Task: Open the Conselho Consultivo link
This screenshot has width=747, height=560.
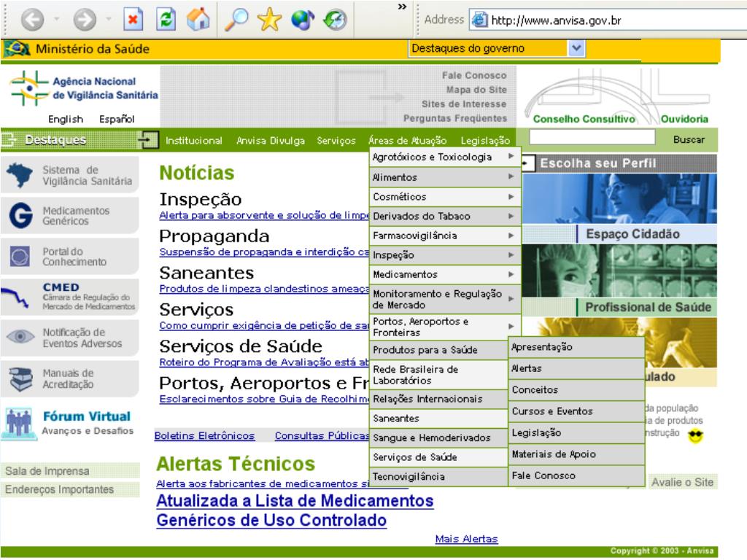Action: pos(584,119)
